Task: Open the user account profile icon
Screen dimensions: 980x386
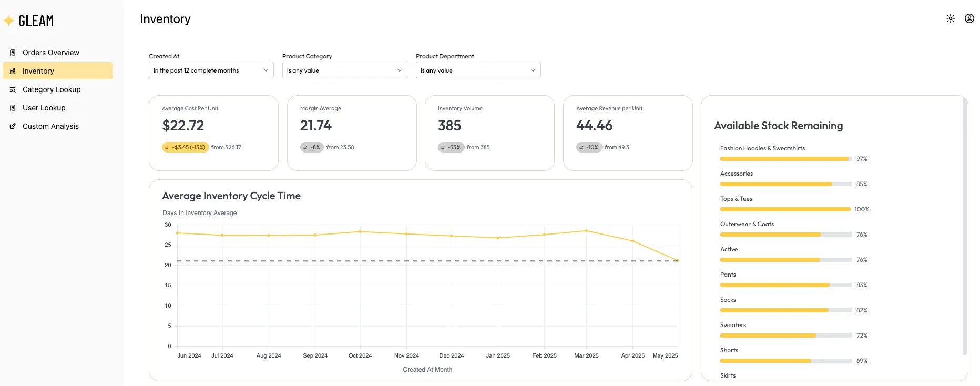Action: point(969,18)
